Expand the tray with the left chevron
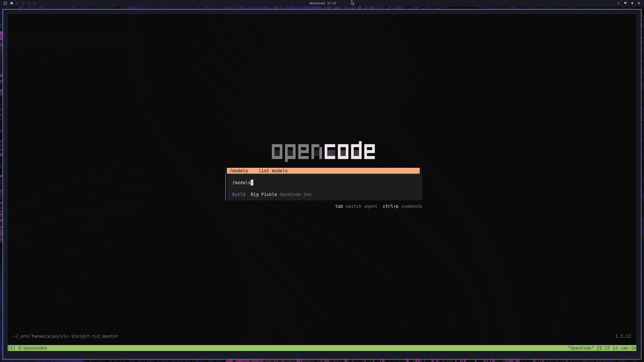The image size is (644, 362). 618,3
